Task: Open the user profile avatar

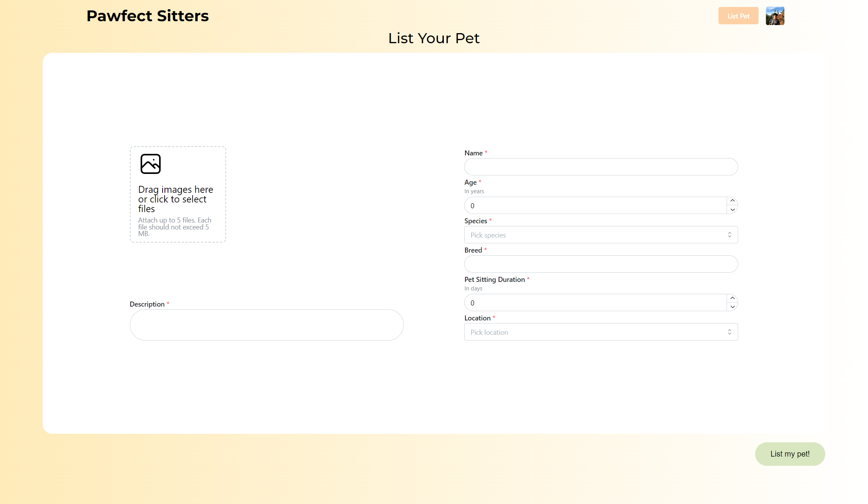Action: click(x=775, y=16)
